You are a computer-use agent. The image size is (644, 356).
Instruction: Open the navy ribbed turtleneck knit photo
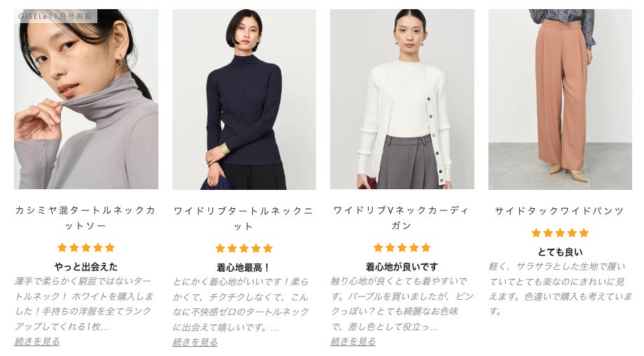(244, 99)
